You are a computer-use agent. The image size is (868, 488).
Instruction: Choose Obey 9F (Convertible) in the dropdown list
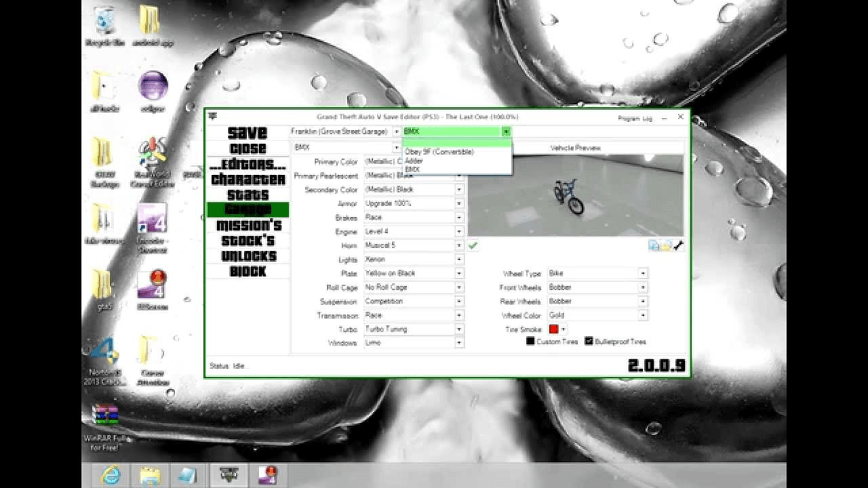point(439,153)
